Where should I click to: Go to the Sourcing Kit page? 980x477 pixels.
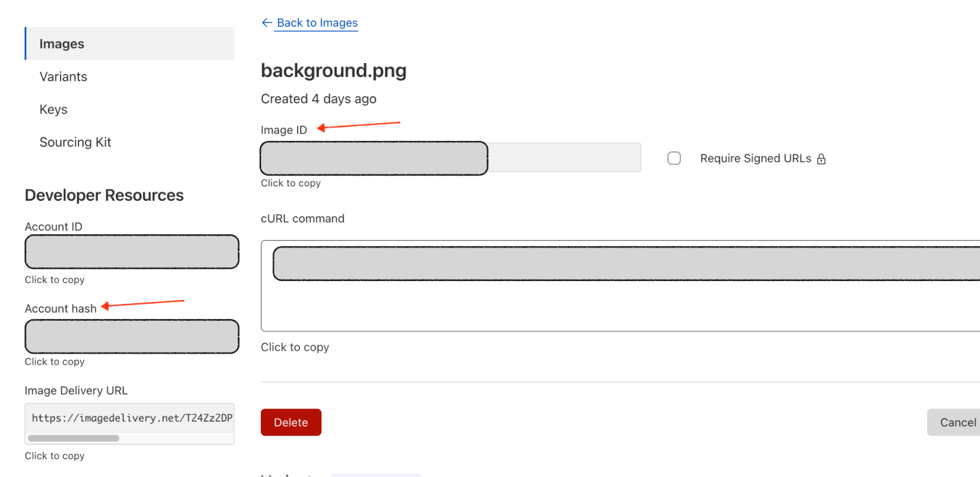[x=75, y=142]
